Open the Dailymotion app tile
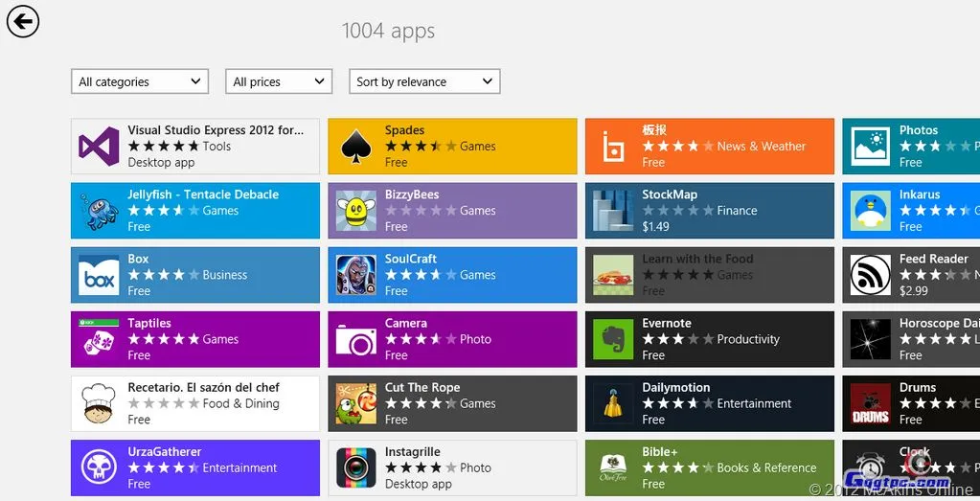The image size is (980, 501). [709, 403]
